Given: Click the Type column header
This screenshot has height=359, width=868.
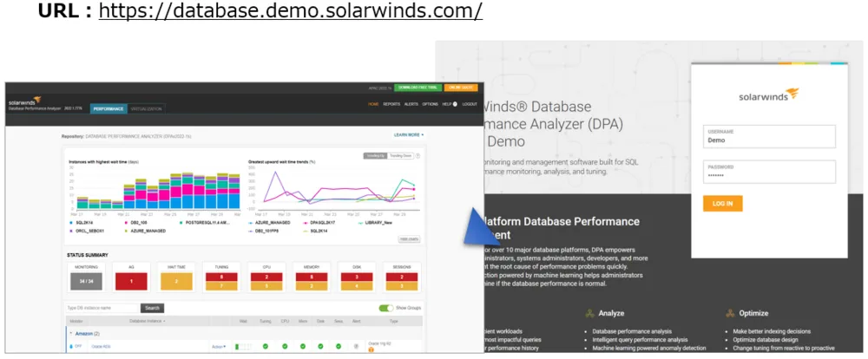Looking at the screenshot, I should [393, 321].
